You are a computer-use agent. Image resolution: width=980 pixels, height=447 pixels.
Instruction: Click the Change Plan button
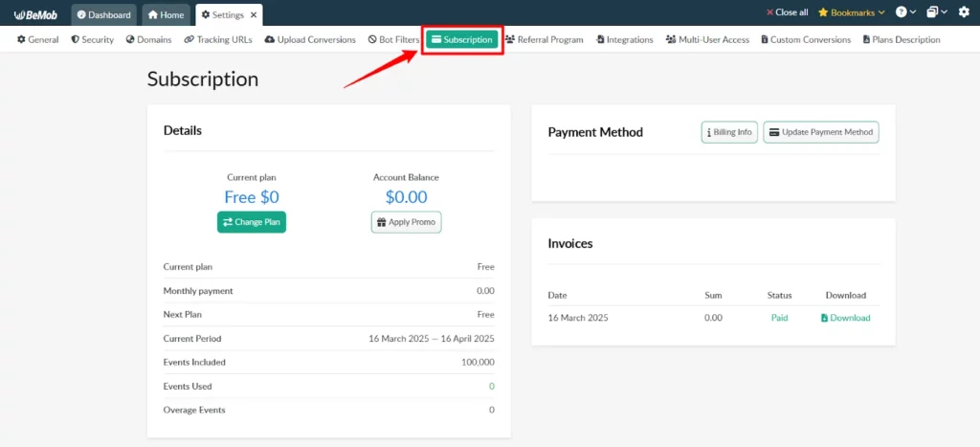(252, 222)
